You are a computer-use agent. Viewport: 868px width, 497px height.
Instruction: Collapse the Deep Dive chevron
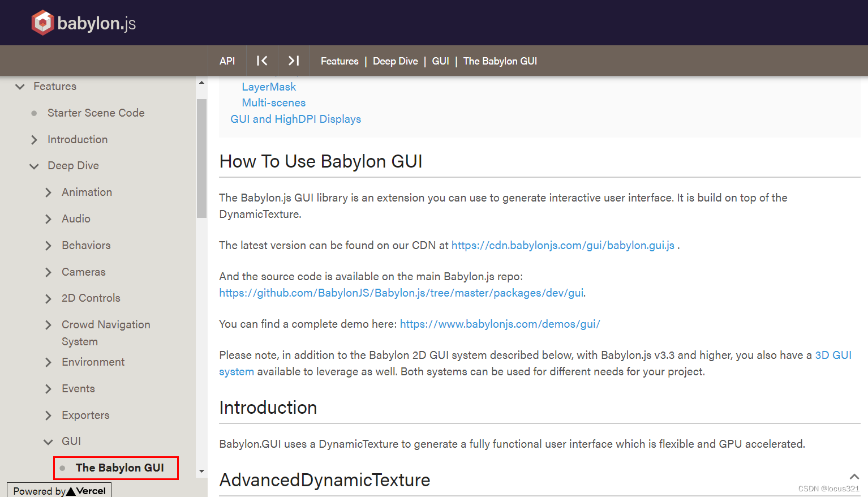[x=34, y=166]
